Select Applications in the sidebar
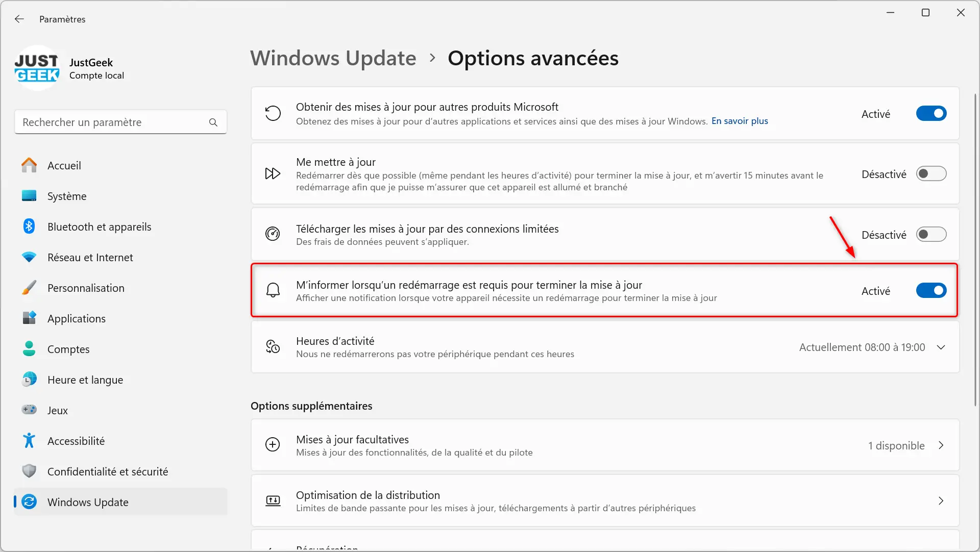Screen dimensions: 980x552 120,318
